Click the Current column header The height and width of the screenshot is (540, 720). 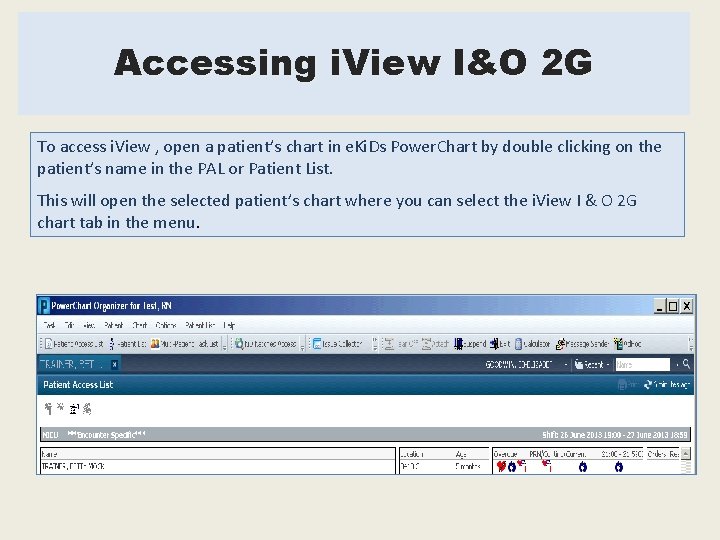click(x=575, y=454)
